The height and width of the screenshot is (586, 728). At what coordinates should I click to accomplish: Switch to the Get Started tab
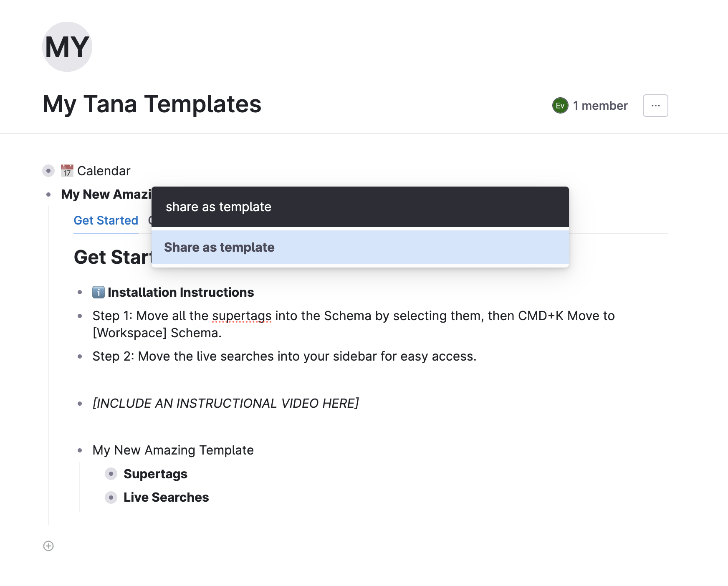106,220
